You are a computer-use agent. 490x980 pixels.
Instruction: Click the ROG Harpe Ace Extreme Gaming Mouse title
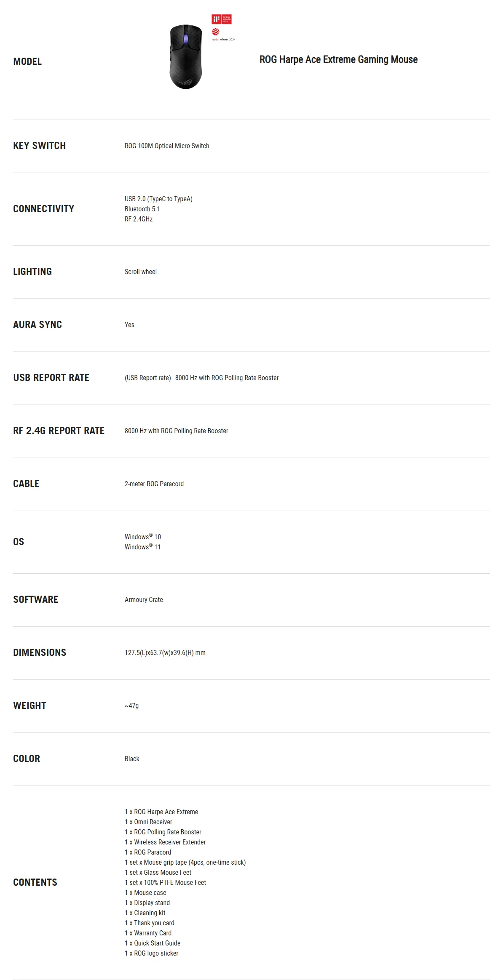tap(338, 59)
